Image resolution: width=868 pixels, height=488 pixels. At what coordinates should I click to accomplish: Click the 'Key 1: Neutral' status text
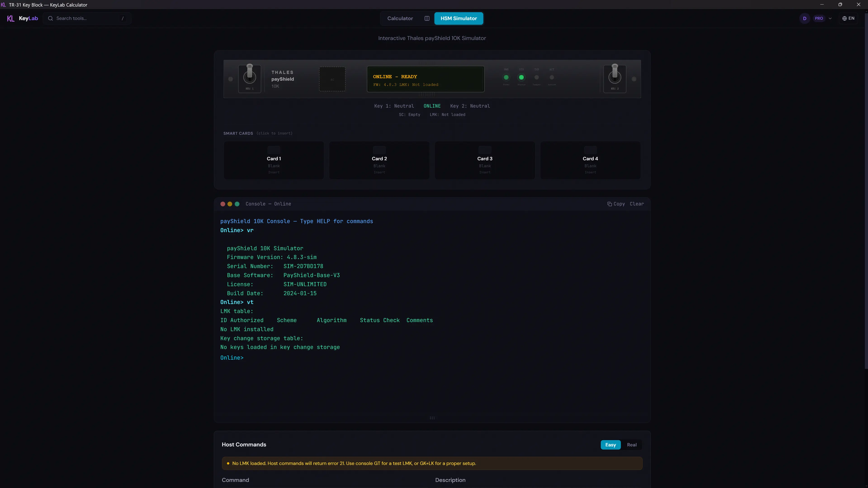click(x=394, y=106)
